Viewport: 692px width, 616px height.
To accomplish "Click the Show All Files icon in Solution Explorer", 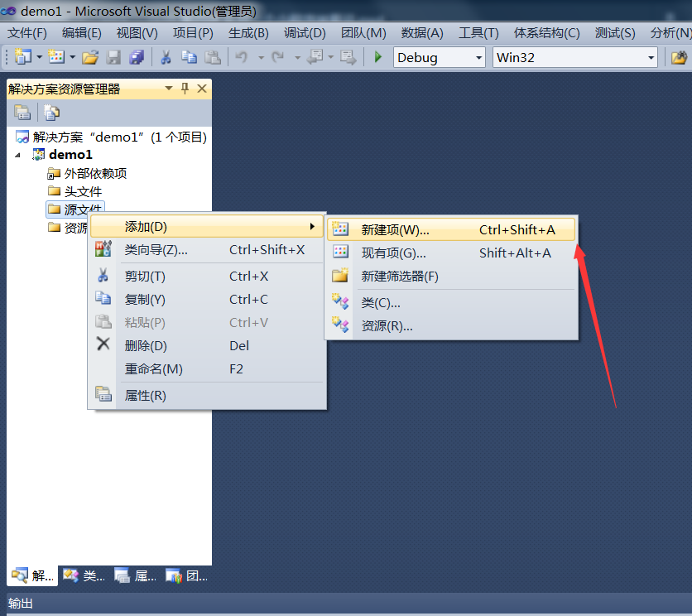I will [51, 112].
